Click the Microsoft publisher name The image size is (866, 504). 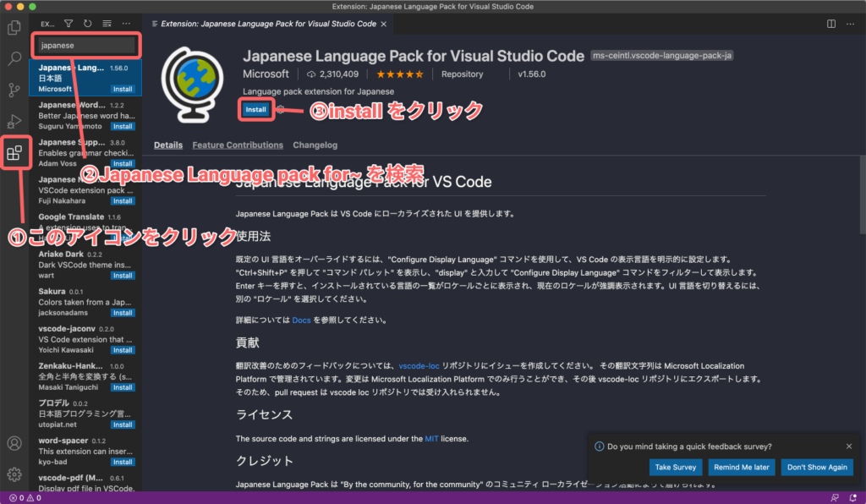click(x=266, y=74)
